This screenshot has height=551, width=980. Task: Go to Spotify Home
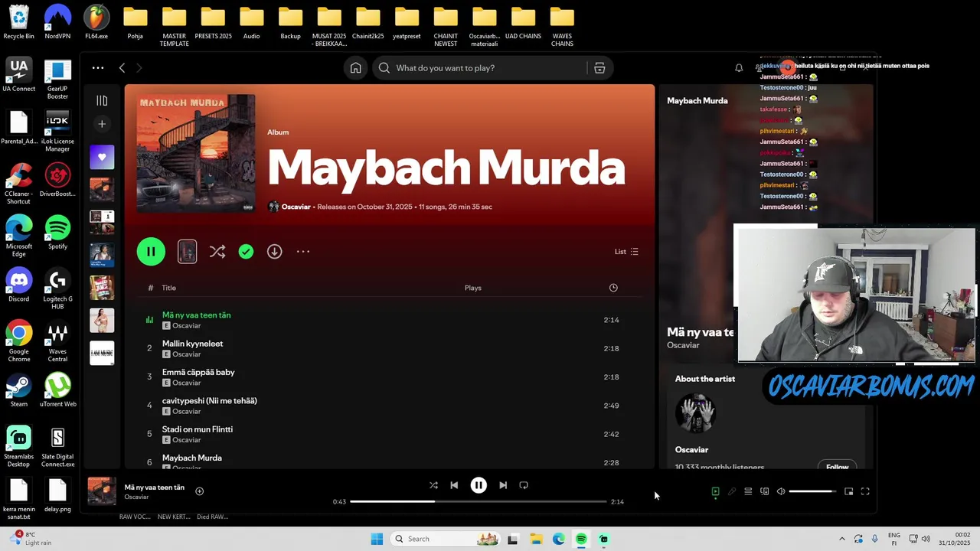[356, 68]
